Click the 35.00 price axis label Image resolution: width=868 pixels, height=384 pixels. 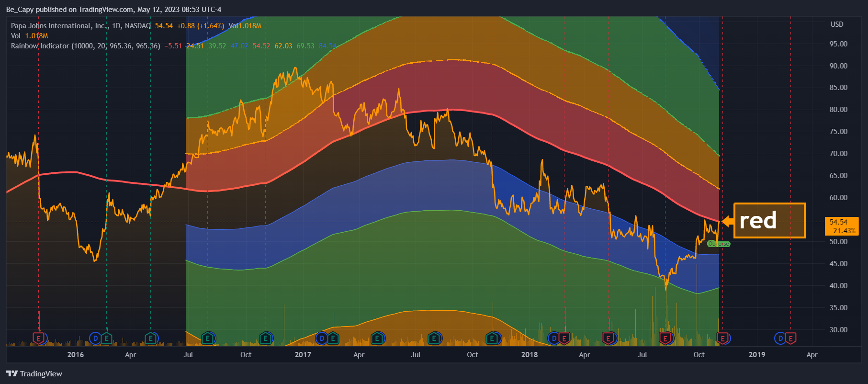point(838,308)
